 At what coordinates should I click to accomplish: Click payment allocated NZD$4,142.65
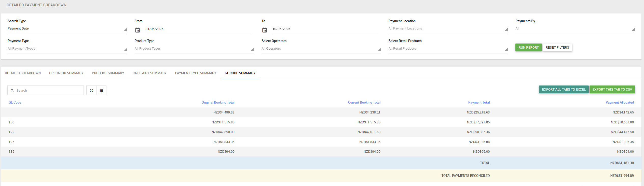(x=623, y=112)
